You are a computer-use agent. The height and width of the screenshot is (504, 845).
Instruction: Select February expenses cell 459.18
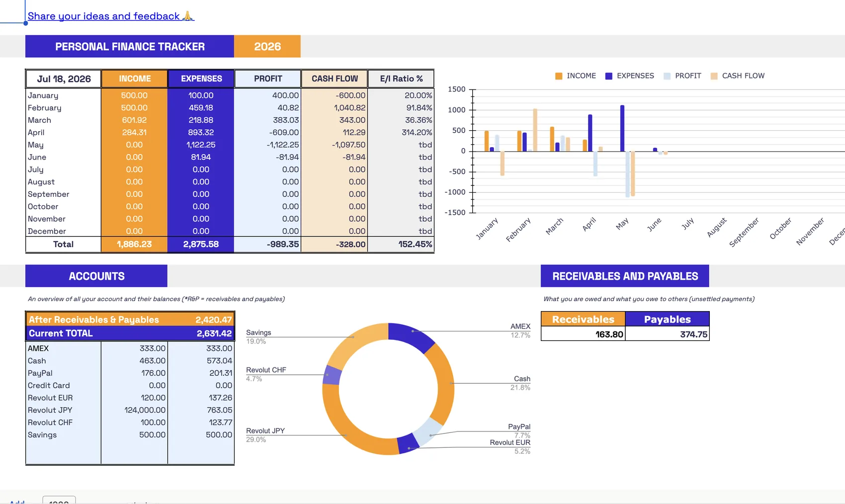[201, 108]
